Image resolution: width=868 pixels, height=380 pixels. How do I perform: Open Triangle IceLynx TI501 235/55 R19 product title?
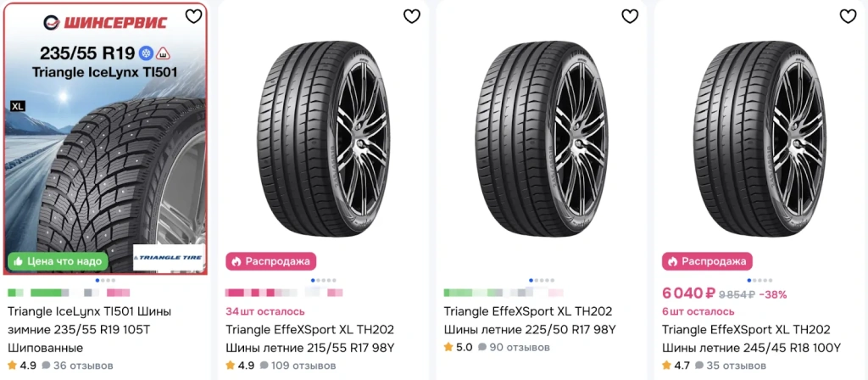93,329
